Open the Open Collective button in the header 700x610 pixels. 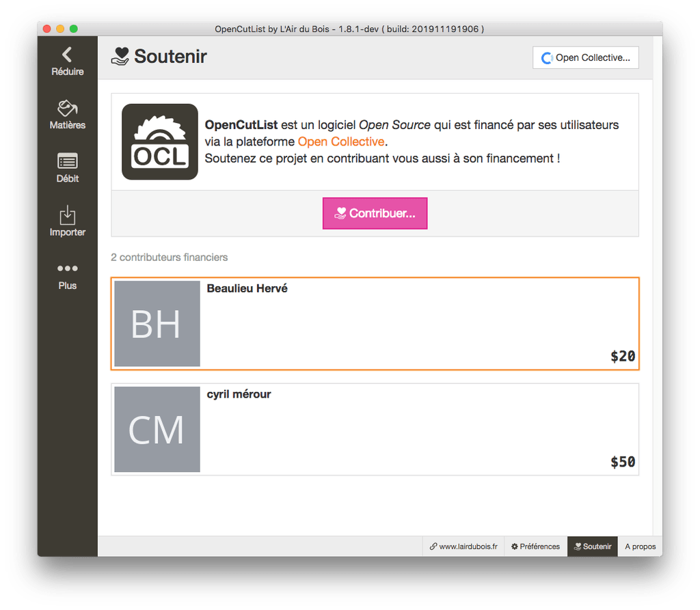click(585, 57)
